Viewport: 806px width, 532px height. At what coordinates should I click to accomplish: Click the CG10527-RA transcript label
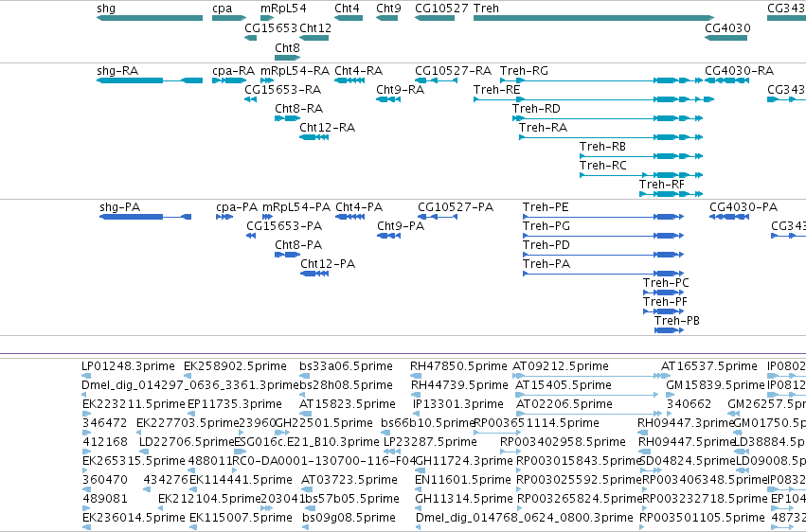point(453,70)
